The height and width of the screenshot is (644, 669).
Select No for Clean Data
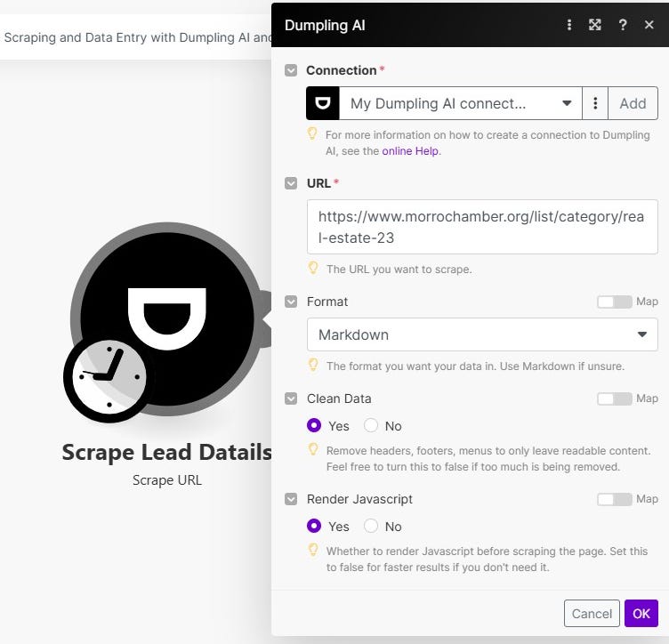tap(371, 425)
